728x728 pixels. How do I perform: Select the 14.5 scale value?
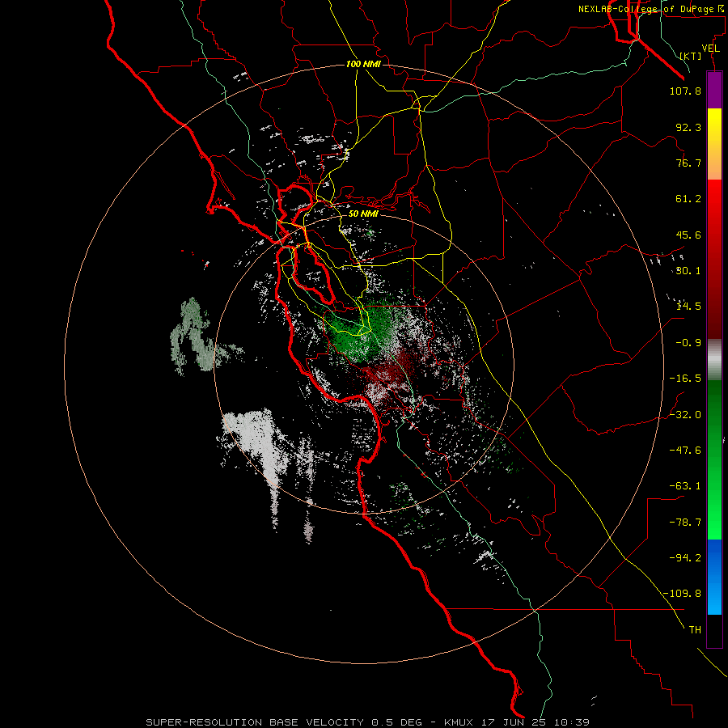click(x=688, y=307)
